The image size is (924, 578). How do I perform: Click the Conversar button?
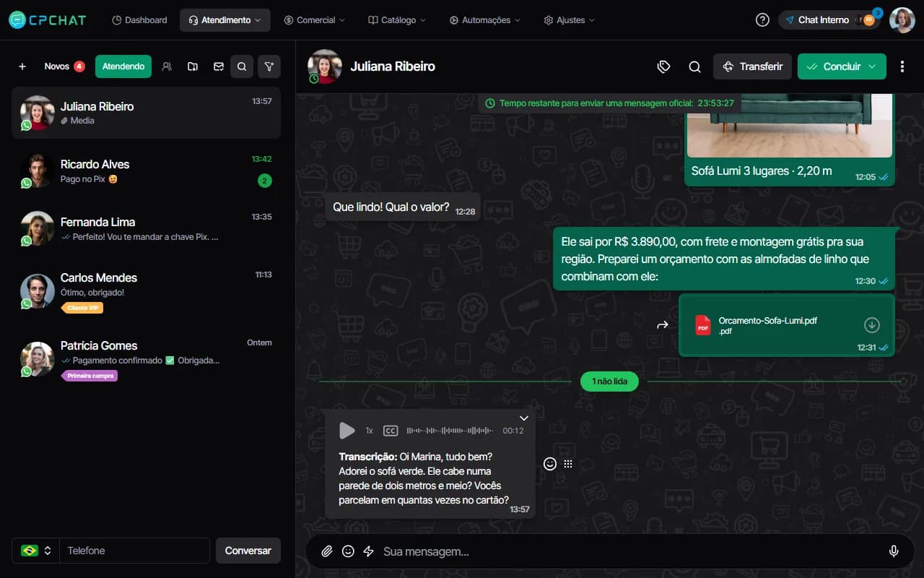(248, 551)
